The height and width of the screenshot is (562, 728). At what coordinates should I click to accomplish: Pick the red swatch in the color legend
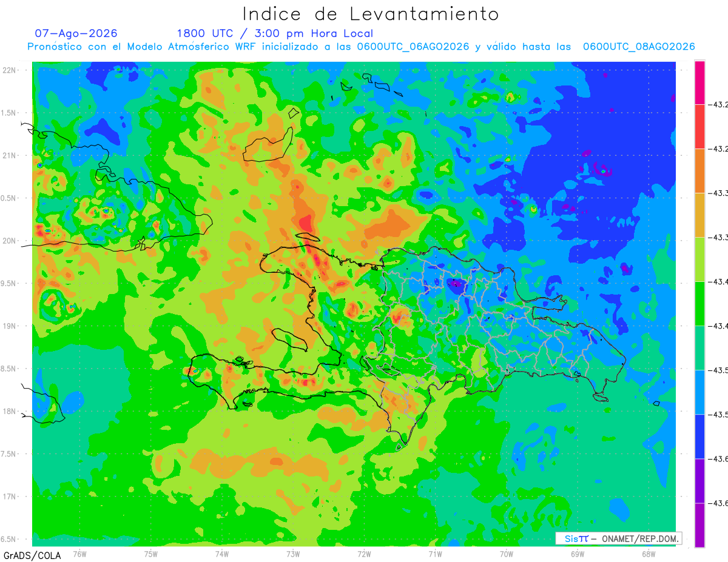pos(699,126)
